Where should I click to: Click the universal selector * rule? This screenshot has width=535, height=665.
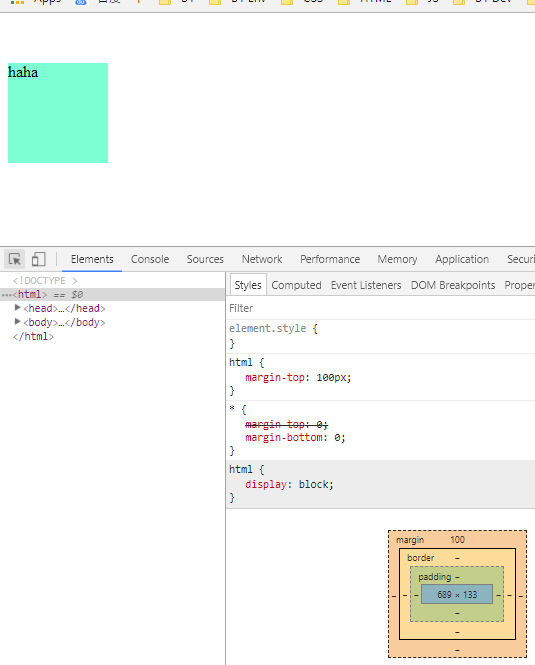232,410
